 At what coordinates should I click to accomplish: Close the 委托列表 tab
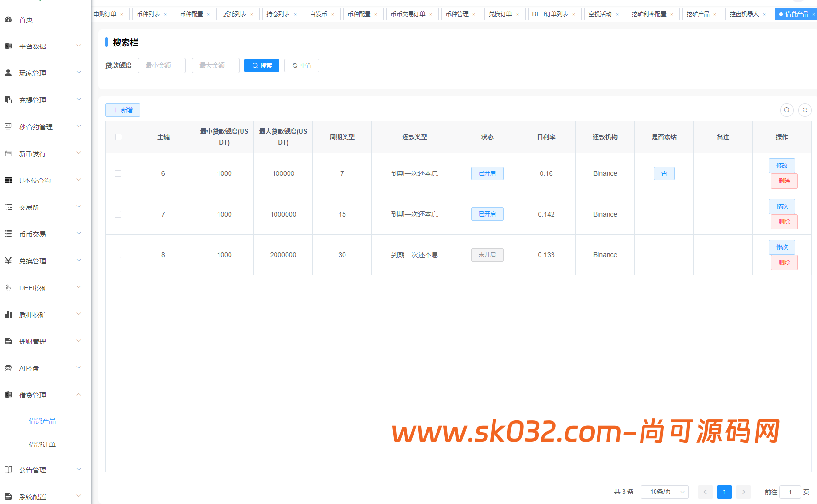(252, 14)
